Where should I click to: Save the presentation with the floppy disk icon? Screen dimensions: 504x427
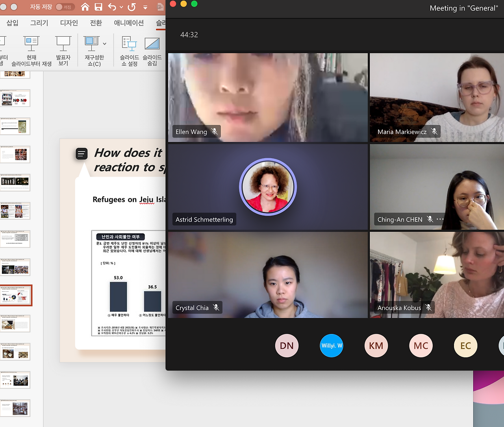(x=98, y=7)
